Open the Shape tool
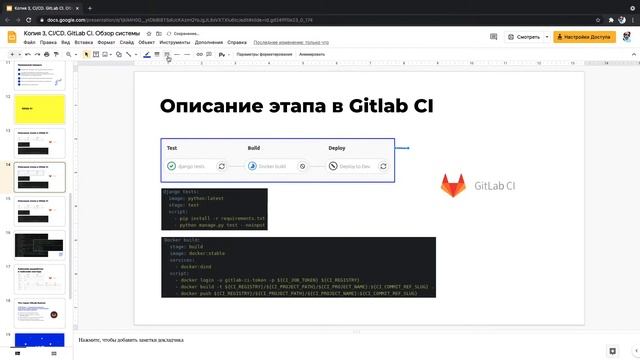Viewport: 640px width, 360px height. (x=119, y=54)
